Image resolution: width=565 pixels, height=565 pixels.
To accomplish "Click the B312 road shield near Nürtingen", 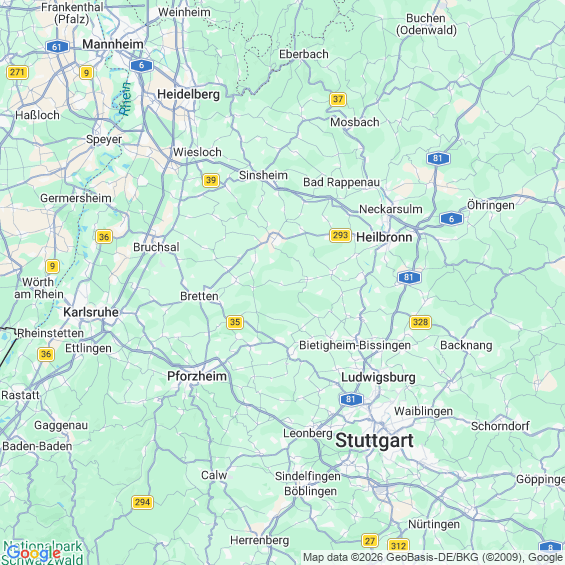I will [399, 546].
